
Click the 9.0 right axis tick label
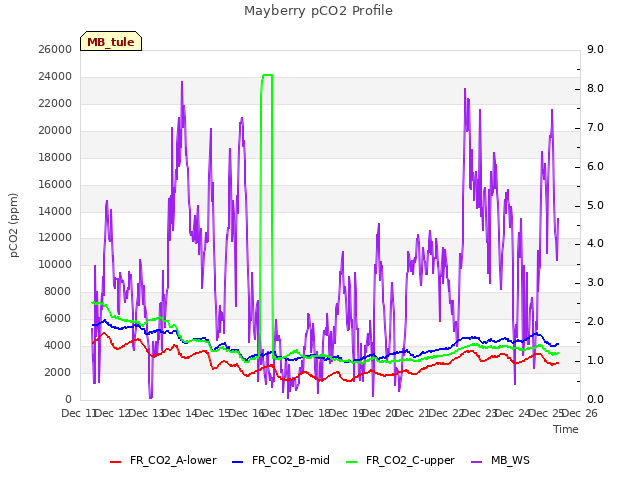[595, 49]
